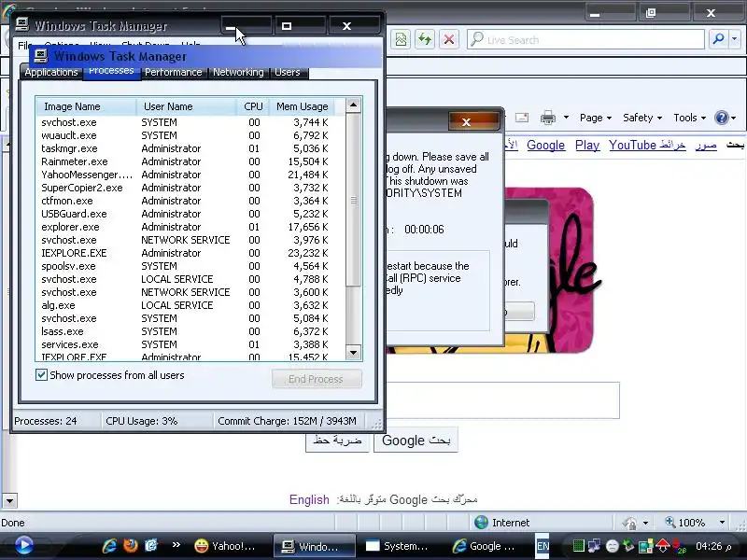
Task: Open the System... taskbar button
Action: click(x=398, y=546)
